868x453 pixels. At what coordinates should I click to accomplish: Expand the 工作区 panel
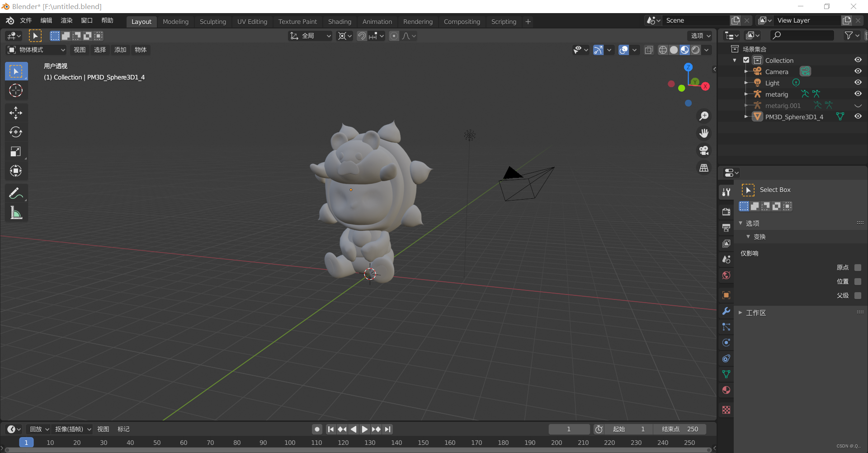[x=755, y=313]
